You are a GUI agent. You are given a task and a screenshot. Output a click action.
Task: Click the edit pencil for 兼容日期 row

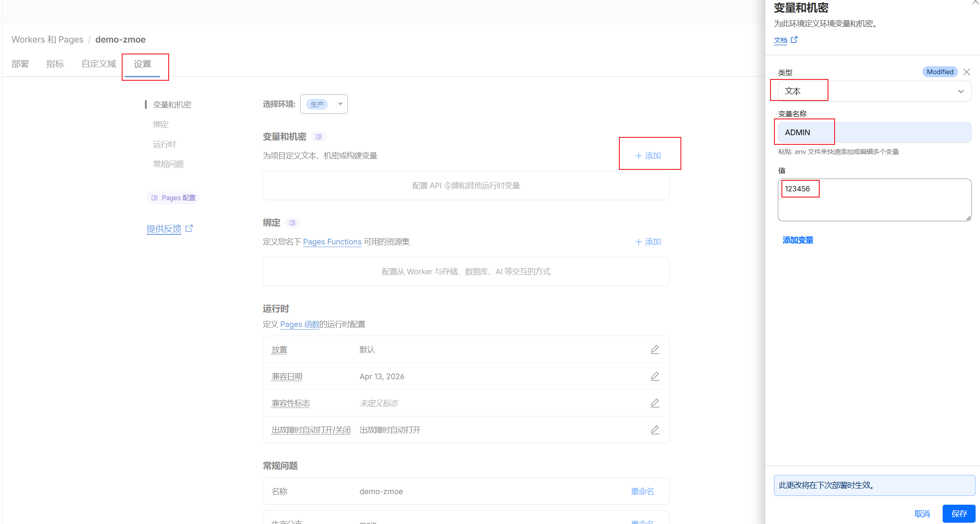click(655, 376)
